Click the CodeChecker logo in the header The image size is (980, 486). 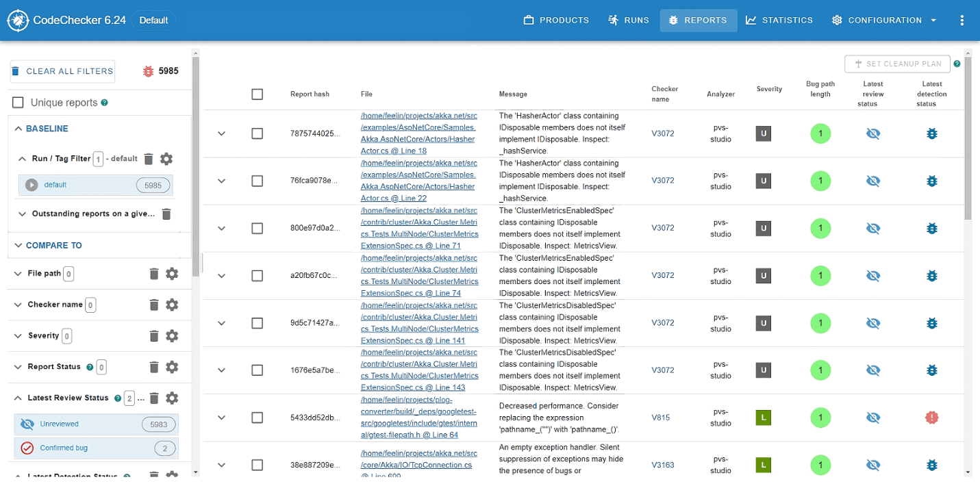click(17, 20)
